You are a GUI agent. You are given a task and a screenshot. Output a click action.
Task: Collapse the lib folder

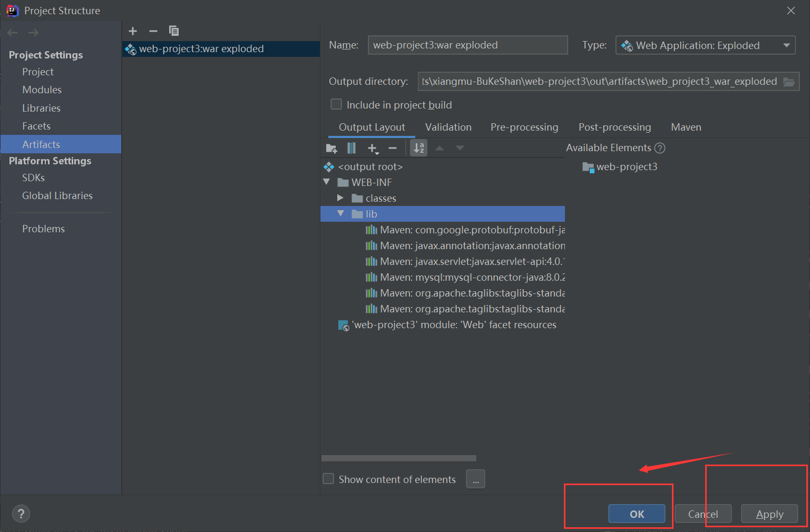point(341,214)
